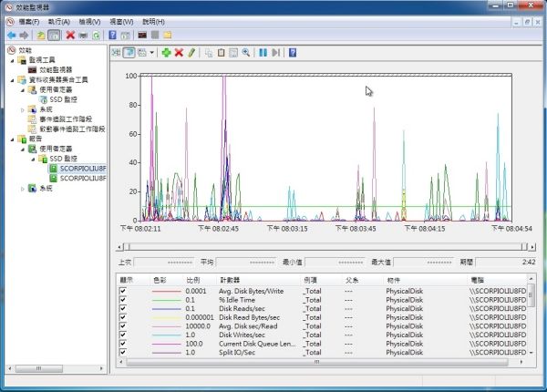Click the green plus Add counter icon
The width and height of the screenshot is (547, 392).
click(x=166, y=53)
